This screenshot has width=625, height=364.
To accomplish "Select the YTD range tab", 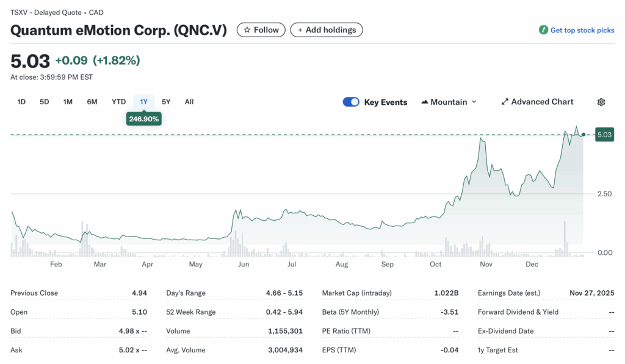I will 118,102.
